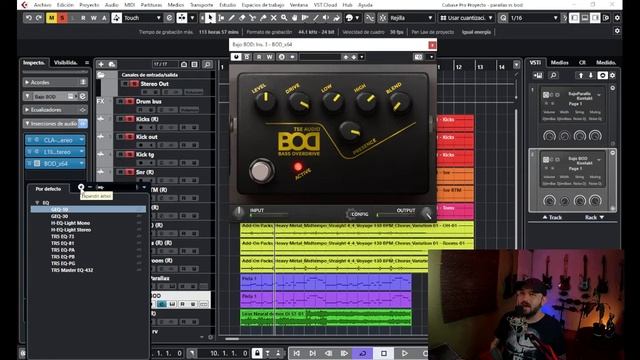The height and width of the screenshot is (360, 640).
Task: Toggle the snap-to-zero-crossing button
Action: click(x=369, y=18)
